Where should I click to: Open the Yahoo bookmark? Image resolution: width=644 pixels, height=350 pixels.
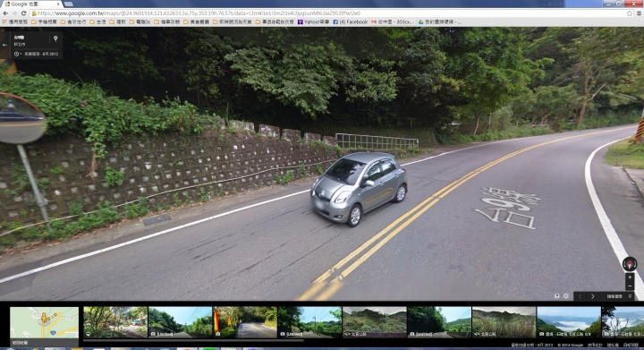313,21
